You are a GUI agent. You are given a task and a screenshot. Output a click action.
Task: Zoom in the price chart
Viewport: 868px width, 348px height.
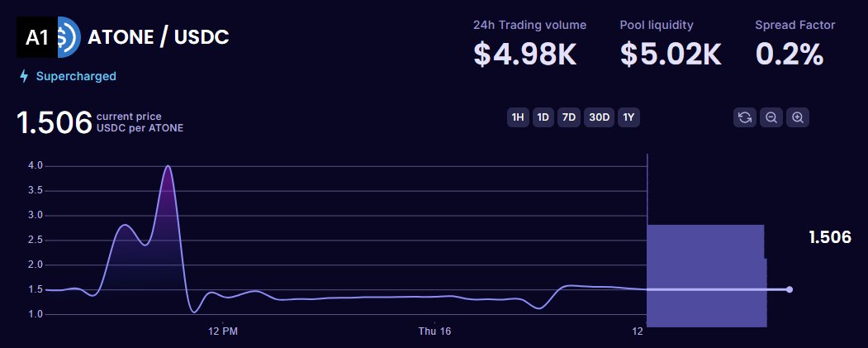click(x=798, y=117)
